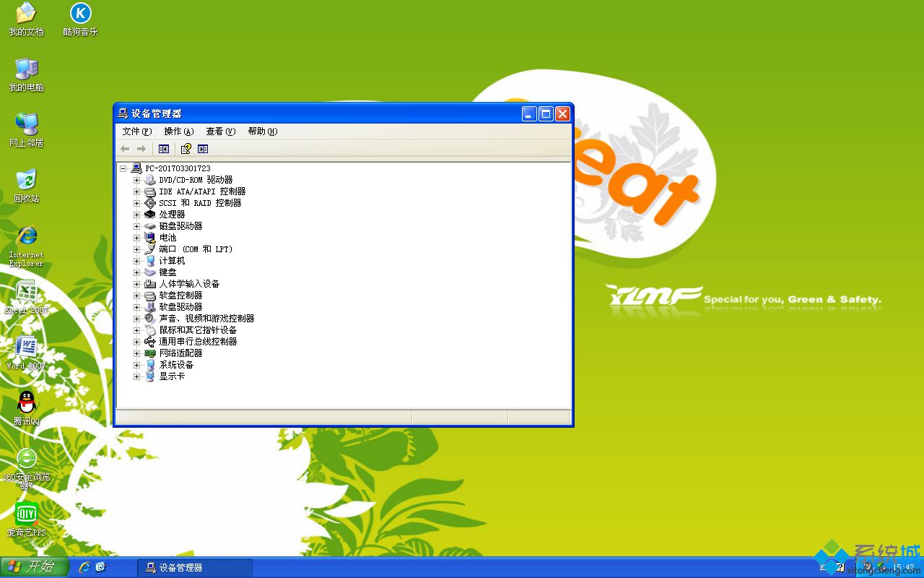The image size is (924, 578).
Task: Open the 操作(A) menu
Action: tap(178, 131)
